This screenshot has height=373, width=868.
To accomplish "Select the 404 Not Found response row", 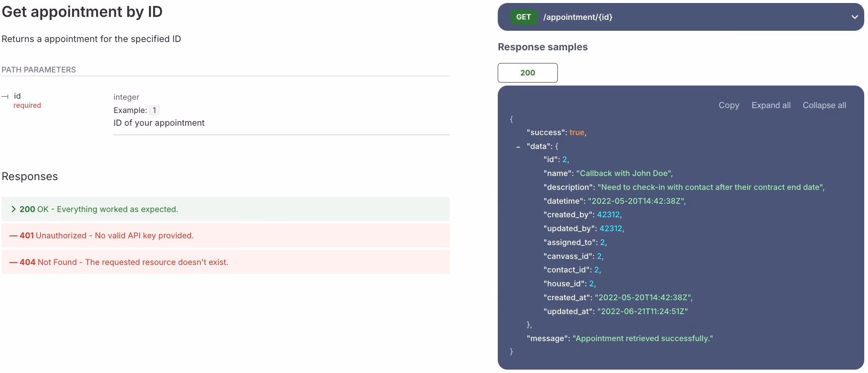I will pyautogui.click(x=225, y=262).
